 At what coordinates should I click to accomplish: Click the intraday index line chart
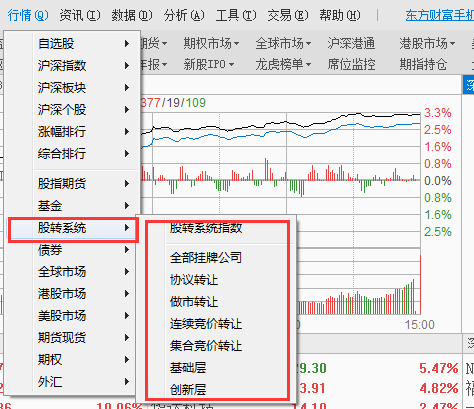(280, 147)
